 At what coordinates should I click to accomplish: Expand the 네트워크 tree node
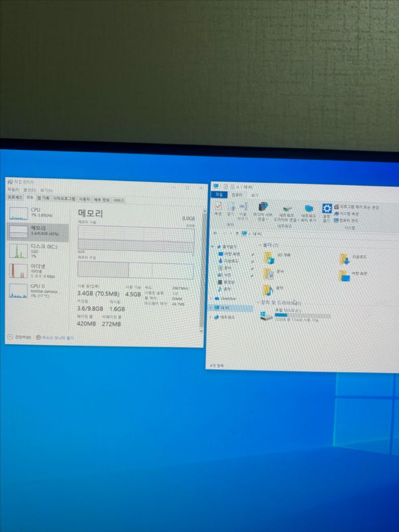(210, 317)
